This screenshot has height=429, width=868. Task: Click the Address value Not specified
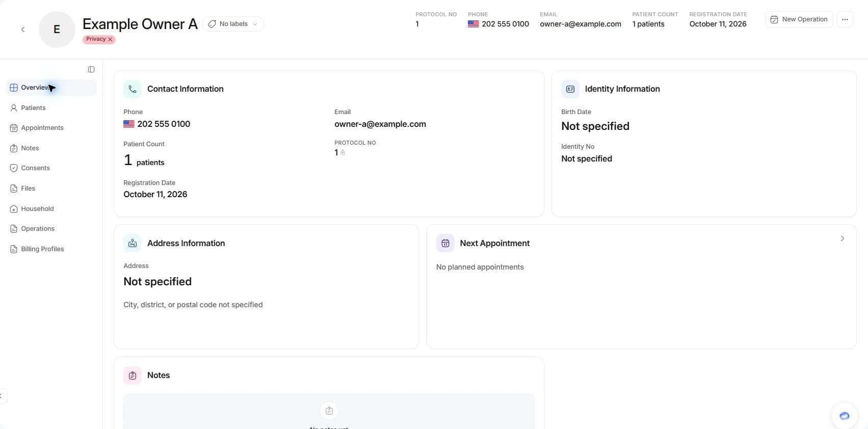point(157,282)
